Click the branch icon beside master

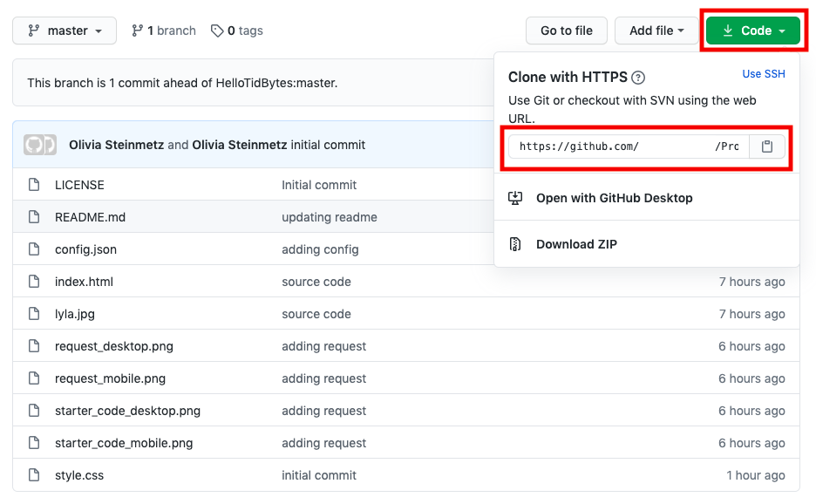tap(138, 30)
